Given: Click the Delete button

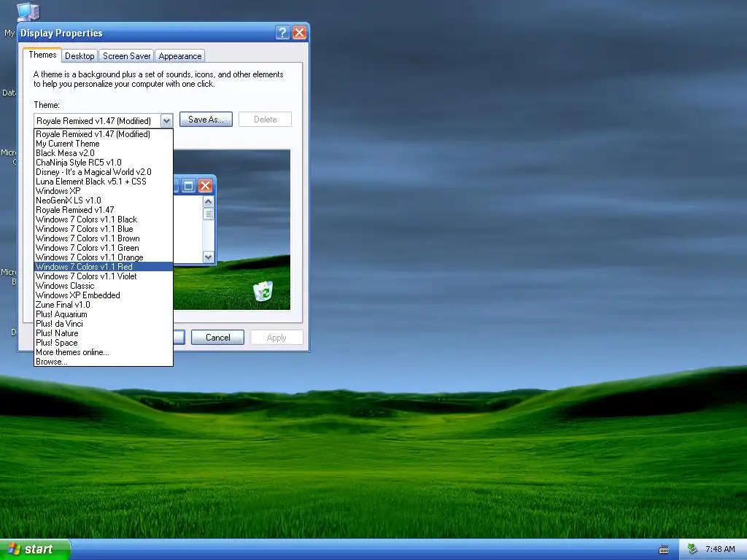Looking at the screenshot, I should point(266,120).
